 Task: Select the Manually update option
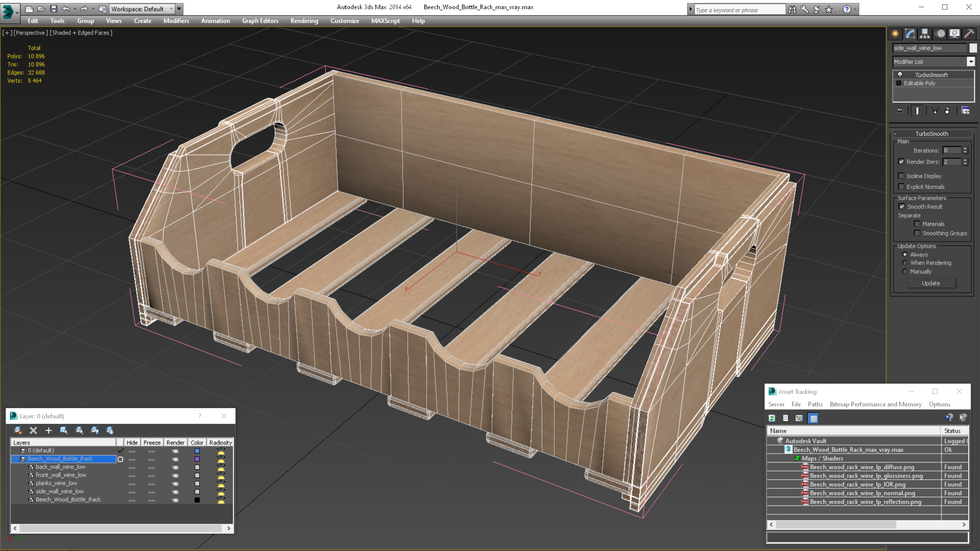pos(905,271)
